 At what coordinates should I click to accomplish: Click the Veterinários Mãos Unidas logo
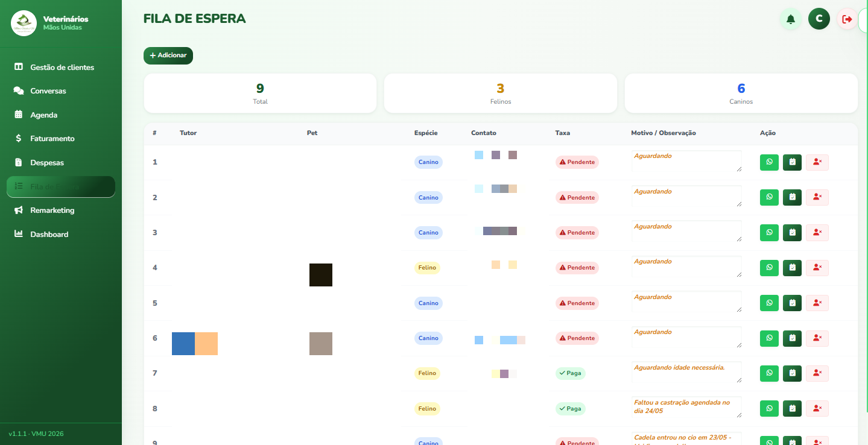coord(24,24)
